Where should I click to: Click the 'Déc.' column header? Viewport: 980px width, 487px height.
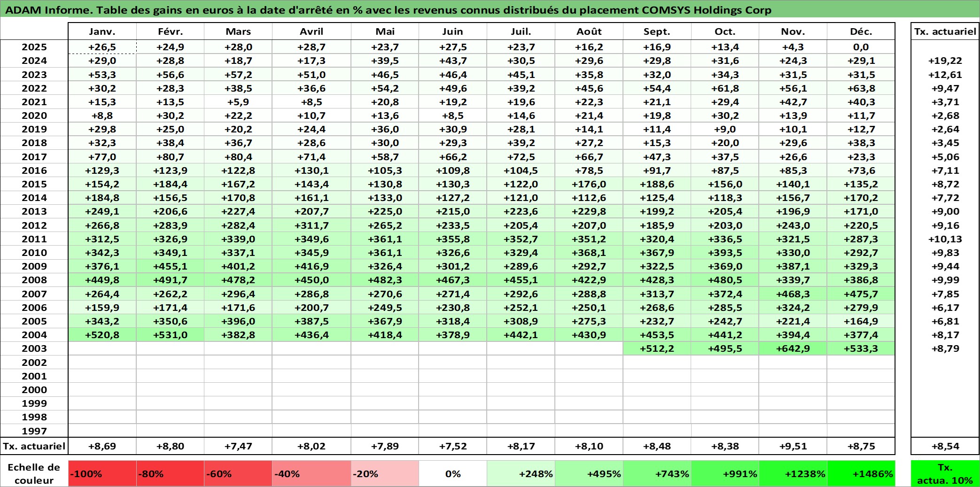point(861,31)
